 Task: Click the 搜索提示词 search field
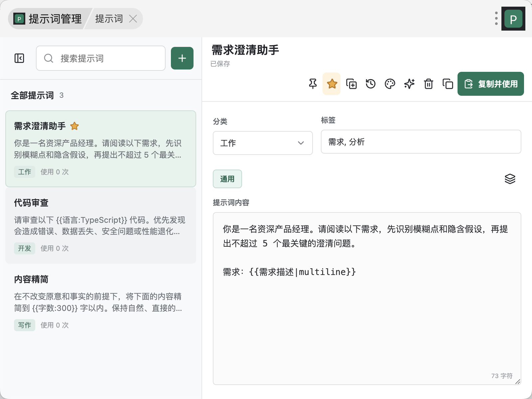click(x=101, y=58)
